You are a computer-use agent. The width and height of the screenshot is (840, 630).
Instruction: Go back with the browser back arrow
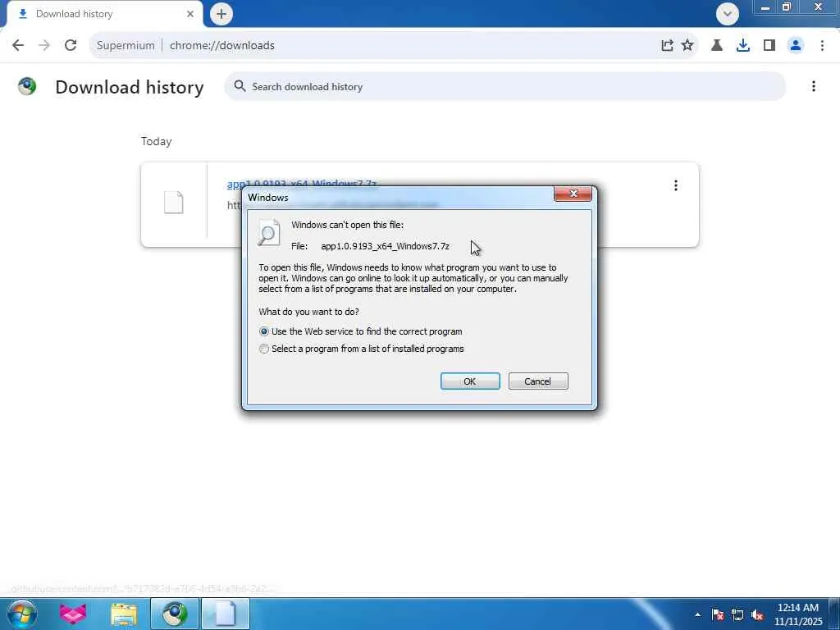[x=18, y=46]
